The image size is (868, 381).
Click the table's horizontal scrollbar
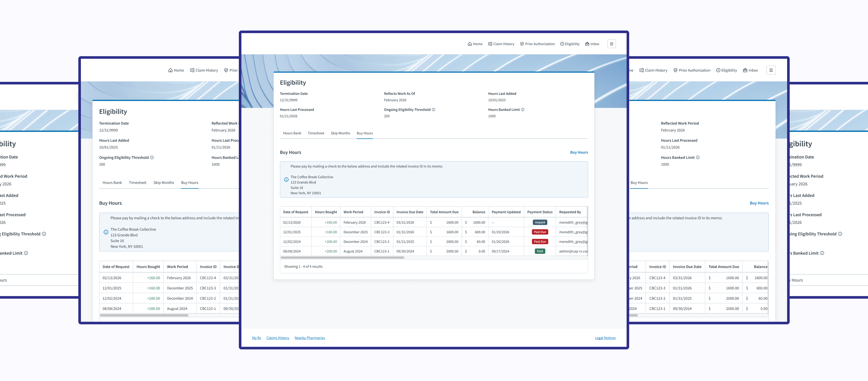tap(342, 258)
